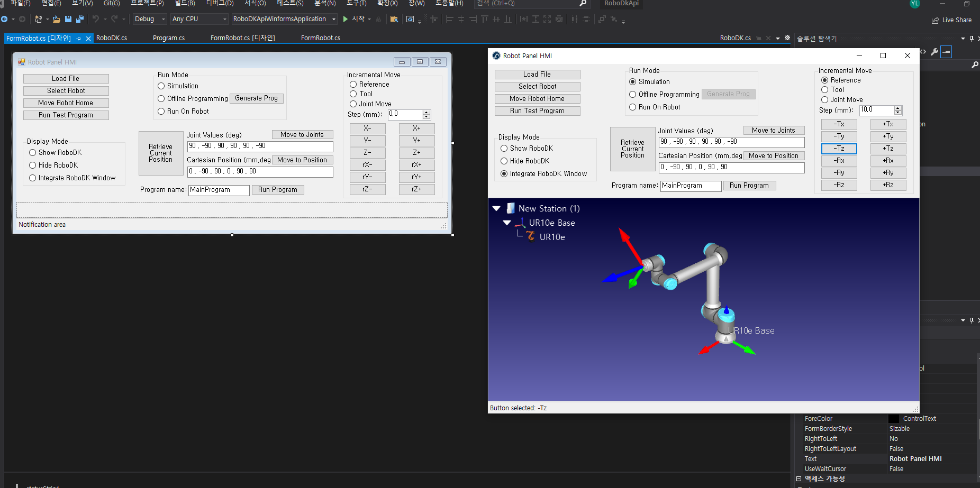Image resolution: width=980 pixels, height=488 pixels.
Task: Select Show RoboDK display mode in running window
Action: click(504, 148)
